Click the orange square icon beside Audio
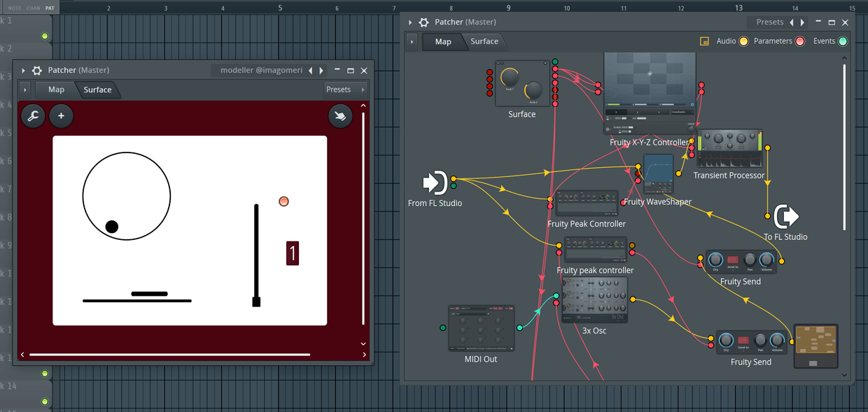Screen dimensions: 868x412 (x=705, y=41)
